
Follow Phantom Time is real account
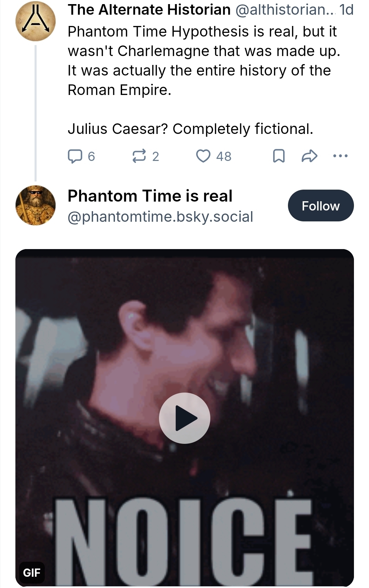pos(320,206)
